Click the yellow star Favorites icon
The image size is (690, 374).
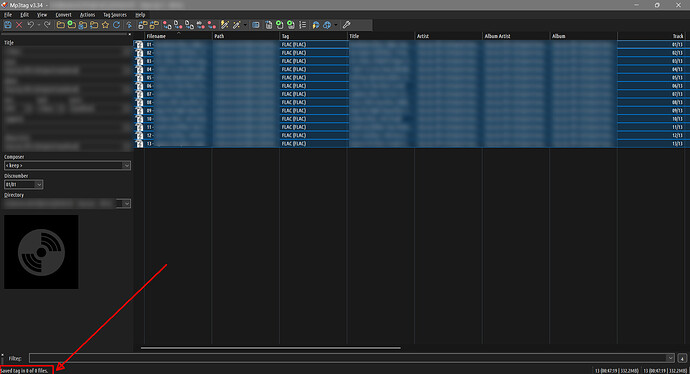(x=105, y=25)
